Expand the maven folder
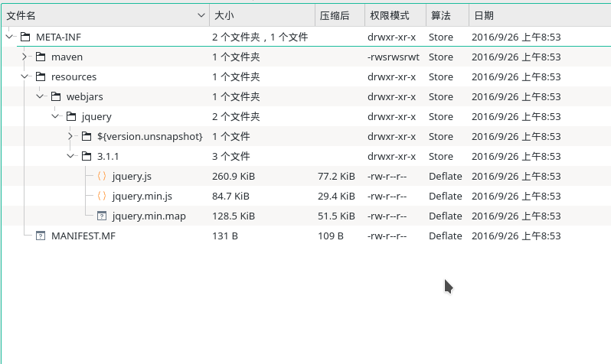611x364 pixels. coord(25,57)
